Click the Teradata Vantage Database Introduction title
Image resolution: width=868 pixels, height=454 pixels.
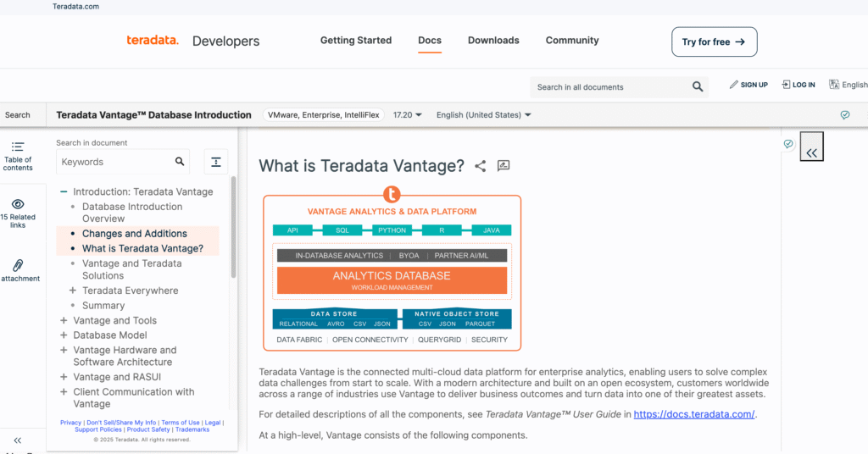pos(154,115)
